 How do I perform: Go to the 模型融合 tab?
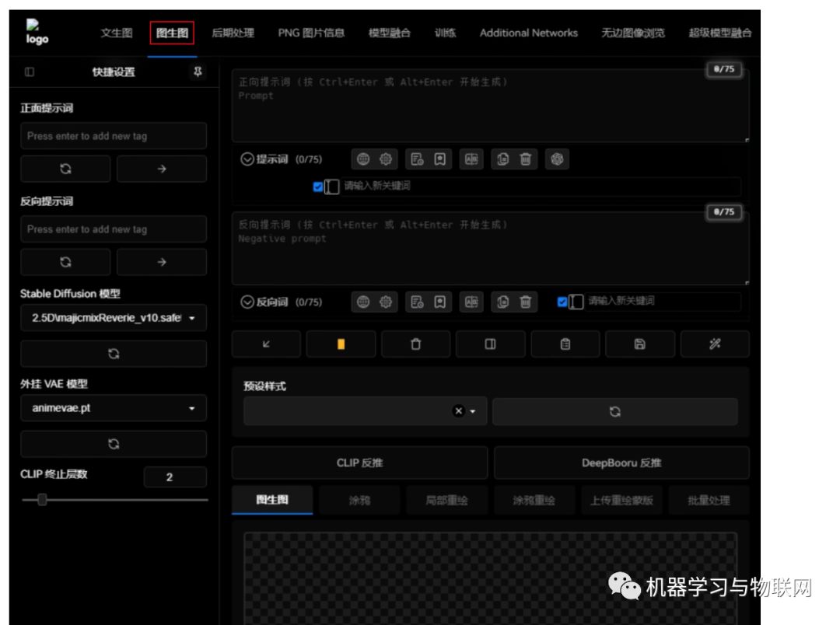tap(390, 33)
